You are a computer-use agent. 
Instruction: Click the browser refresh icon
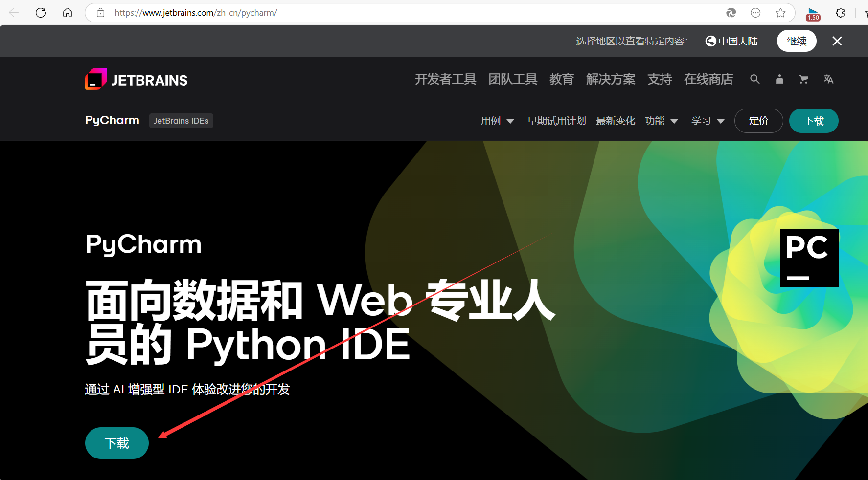(41, 13)
